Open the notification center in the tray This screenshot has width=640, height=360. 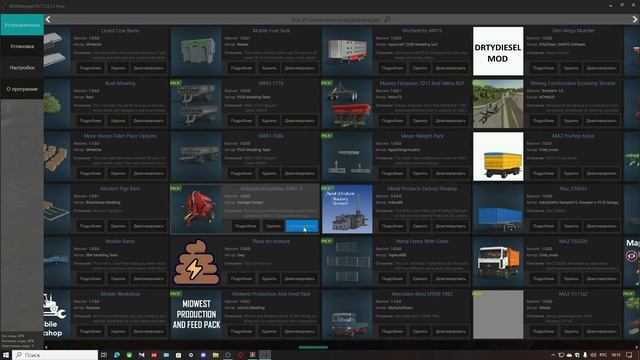pos(629,355)
